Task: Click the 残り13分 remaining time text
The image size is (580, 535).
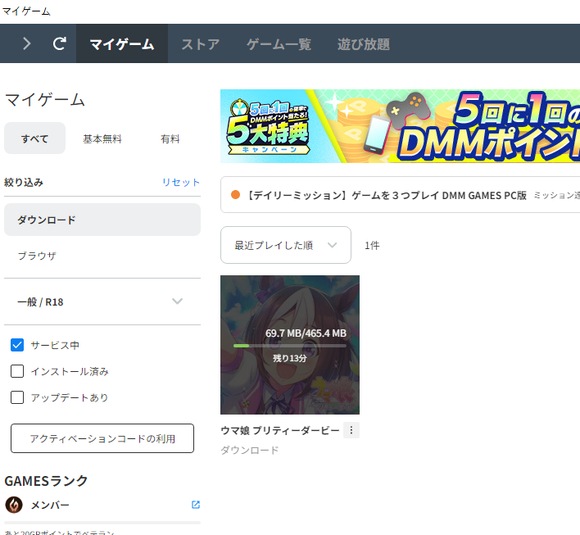Action: point(290,358)
